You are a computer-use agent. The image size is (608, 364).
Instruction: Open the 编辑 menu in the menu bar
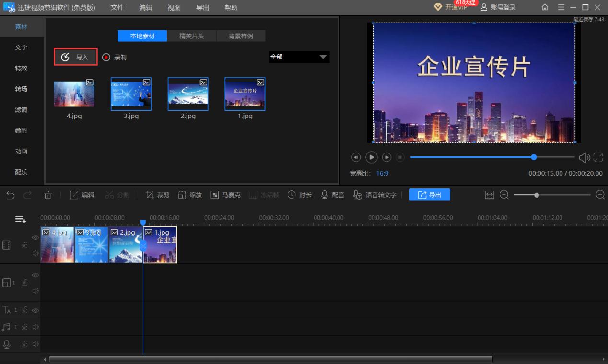click(x=146, y=8)
